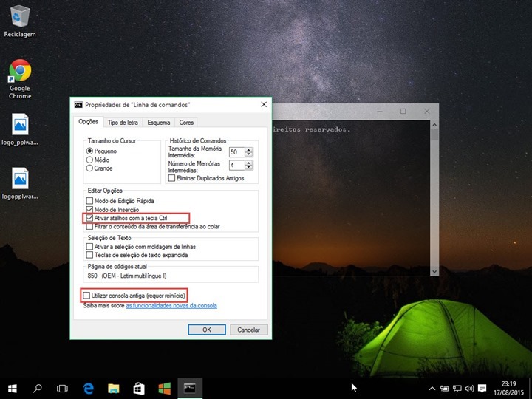Click the colorful Windows logo taskbar icon

click(x=165, y=389)
